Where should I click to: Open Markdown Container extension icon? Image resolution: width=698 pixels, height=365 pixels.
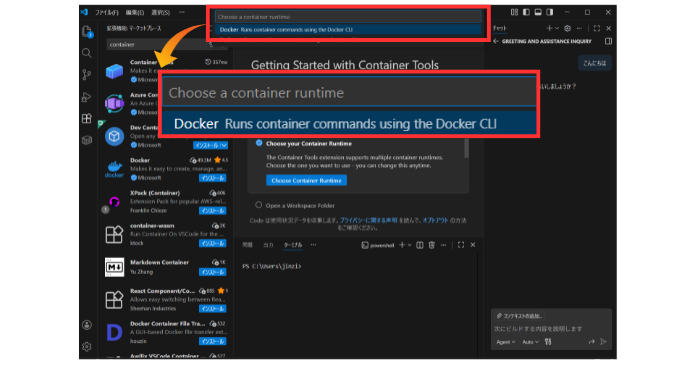[x=114, y=267]
